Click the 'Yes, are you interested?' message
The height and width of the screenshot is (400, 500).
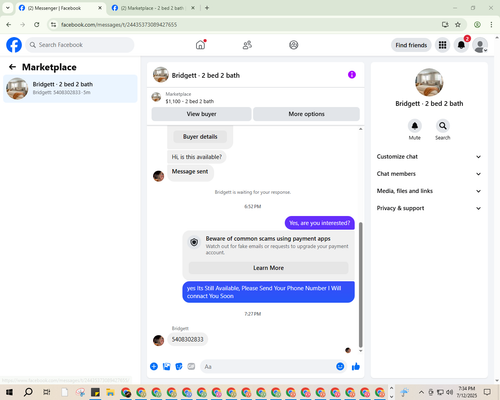[x=319, y=223]
